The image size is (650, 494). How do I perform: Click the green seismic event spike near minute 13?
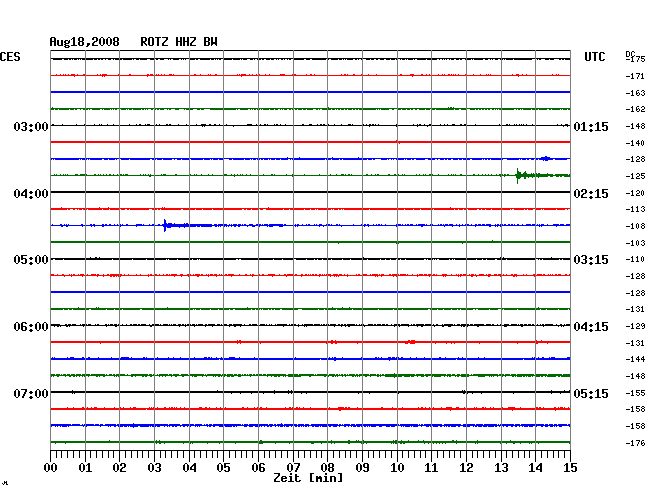(518, 176)
